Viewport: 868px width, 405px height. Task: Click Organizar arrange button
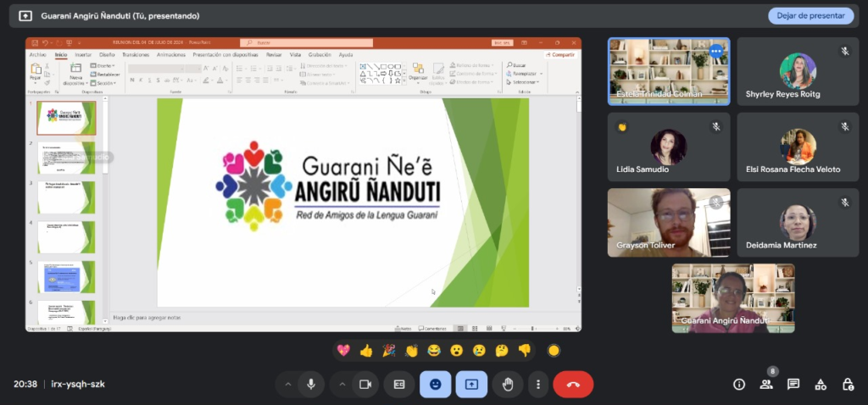(418, 72)
